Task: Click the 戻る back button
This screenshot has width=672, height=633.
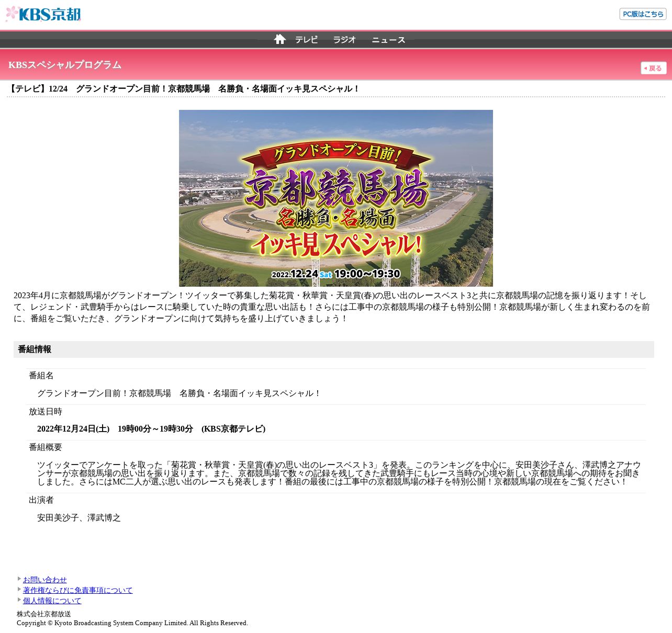Action: 654,68
